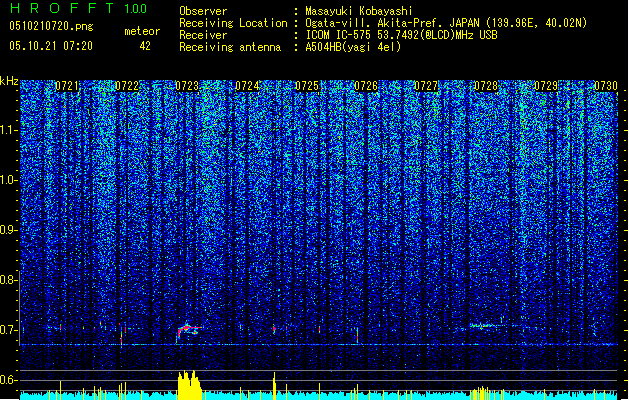The height and width of the screenshot is (400, 629).
Task: Click the 0.7 kHz axis label
Action: coord(8,330)
